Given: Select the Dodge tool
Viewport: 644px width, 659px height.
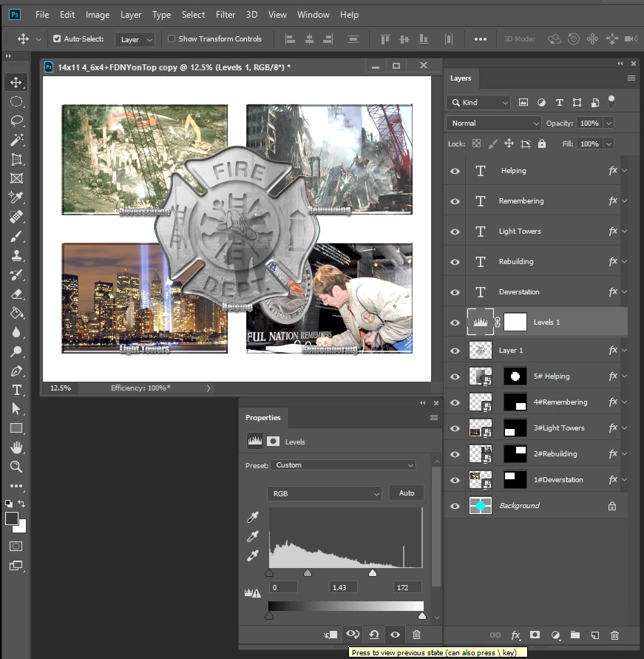Looking at the screenshot, I should pyautogui.click(x=16, y=351).
